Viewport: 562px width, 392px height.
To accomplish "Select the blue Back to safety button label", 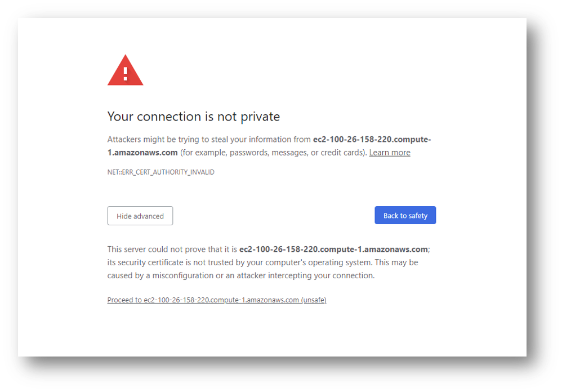I will point(405,215).
